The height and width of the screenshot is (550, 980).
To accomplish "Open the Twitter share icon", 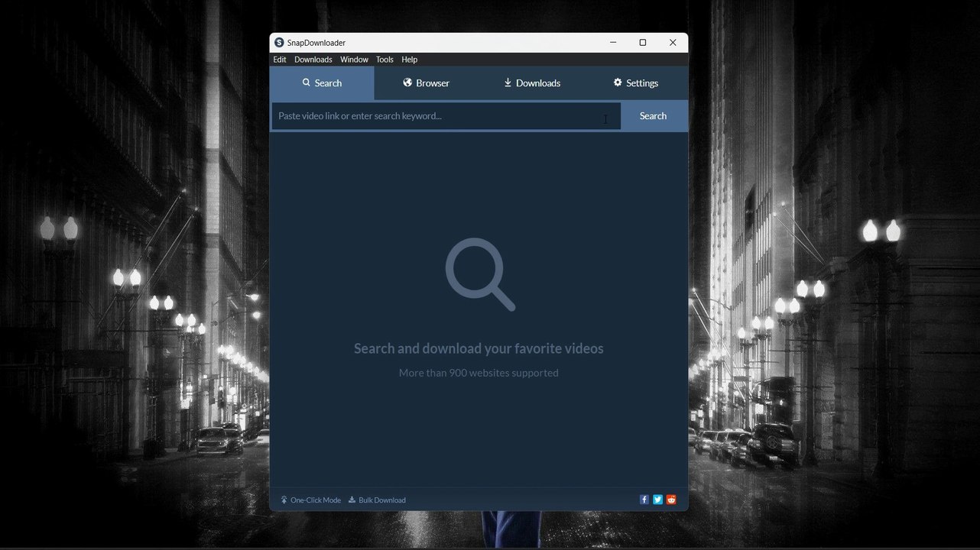I will pos(657,500).
